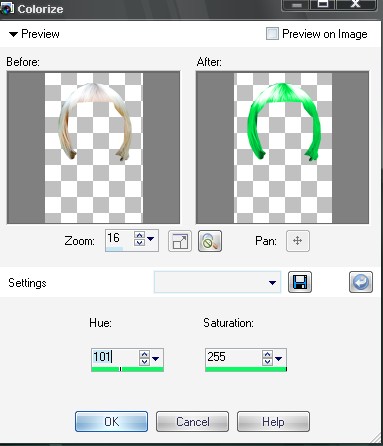The image size is (383, 446).
Task: Open the Help button
Action: [x=273, y=422]
